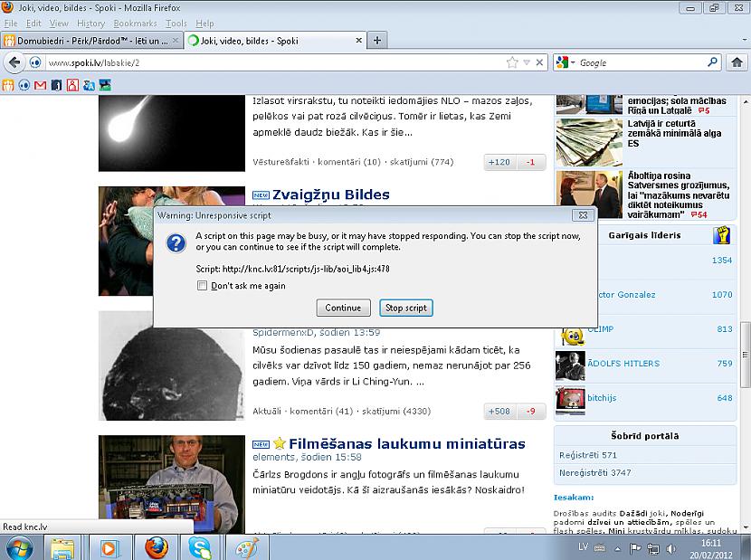
Task: Open the Vēsture&fakti category link
Action: [280, 162]
